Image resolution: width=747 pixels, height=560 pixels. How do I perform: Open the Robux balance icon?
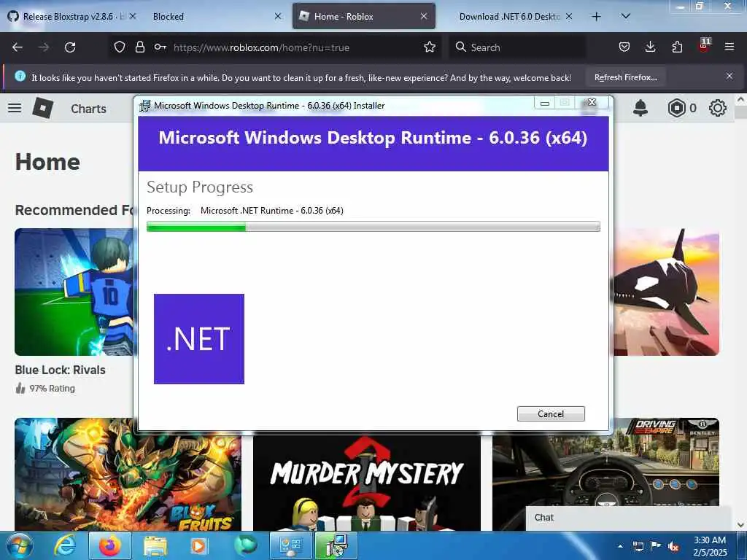click(676, 108)
